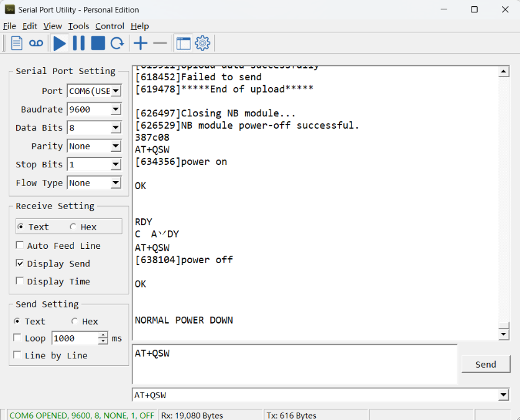
Task: Click the application icon in title bar
Action: pyautogui.click(x=10, y=9)
